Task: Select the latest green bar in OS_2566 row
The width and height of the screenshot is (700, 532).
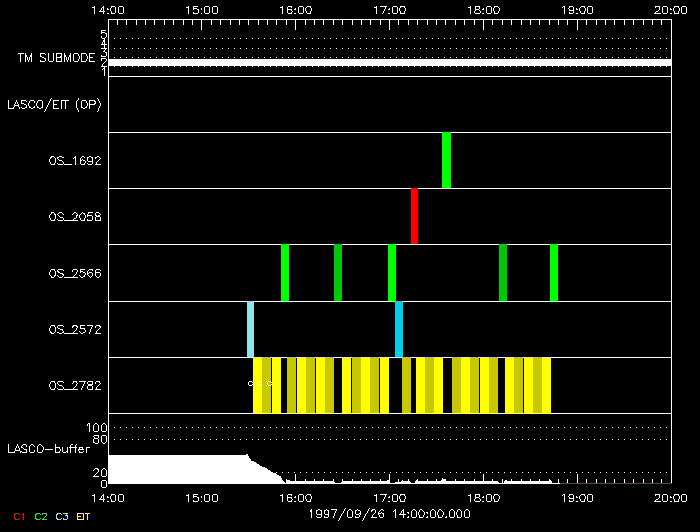Action: 554,272
